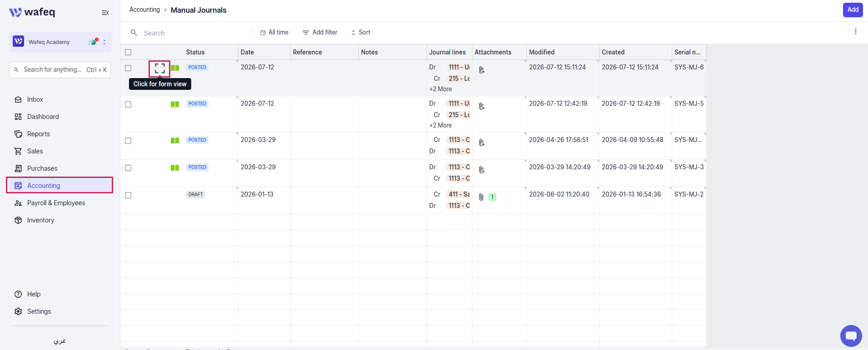Open Add filter menu

tap(320, 32)
